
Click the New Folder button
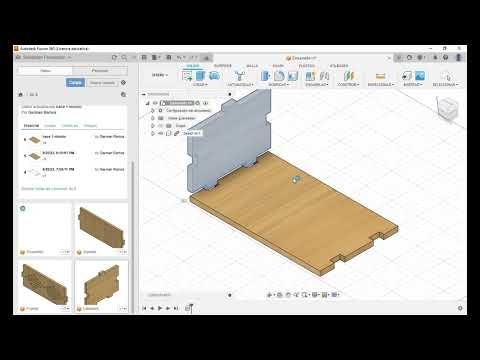pyautogui.click(x=102, y=83)
